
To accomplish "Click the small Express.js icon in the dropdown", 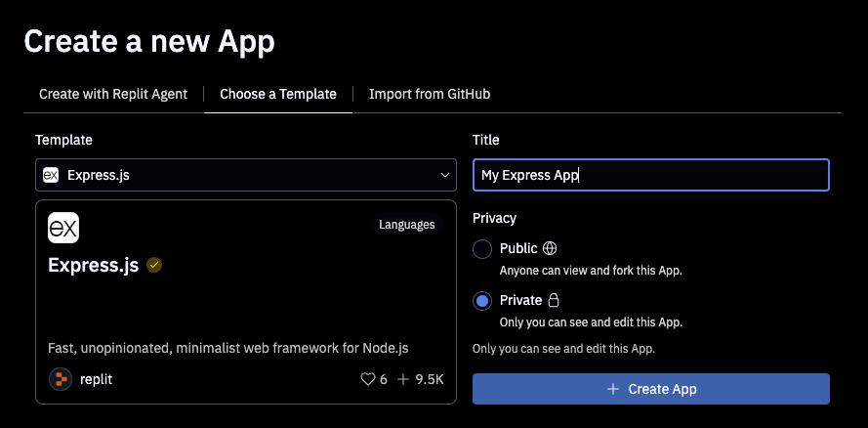I will coord(51,175).
